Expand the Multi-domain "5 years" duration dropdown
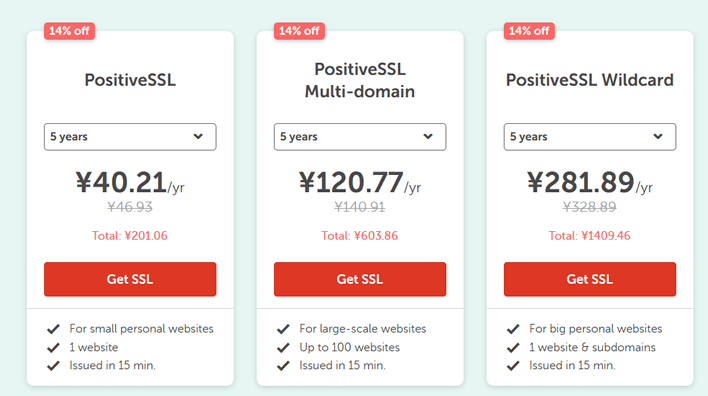The width and height of the screenshot is (708, 396). 360,137
